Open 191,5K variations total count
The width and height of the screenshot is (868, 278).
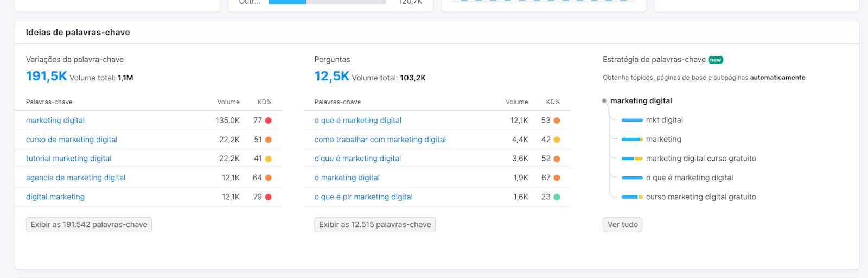(x=47, y=77)
